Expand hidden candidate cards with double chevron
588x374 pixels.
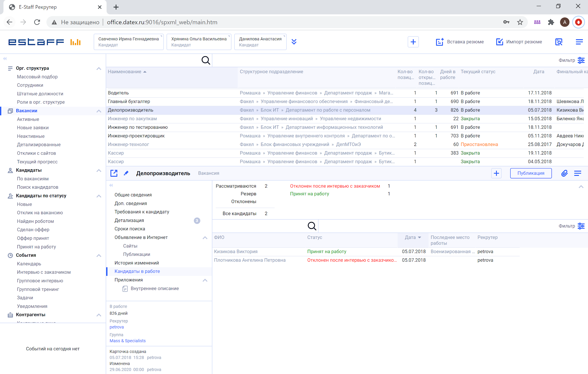[294, 42]
